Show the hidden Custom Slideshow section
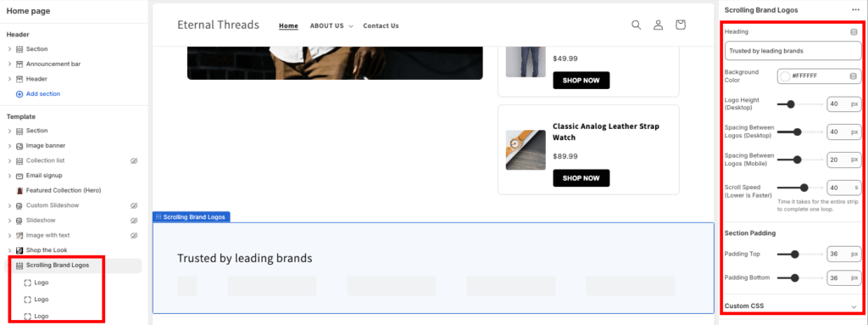The height and width of the screenshot is (325, 868). click(x=133, y=205)
